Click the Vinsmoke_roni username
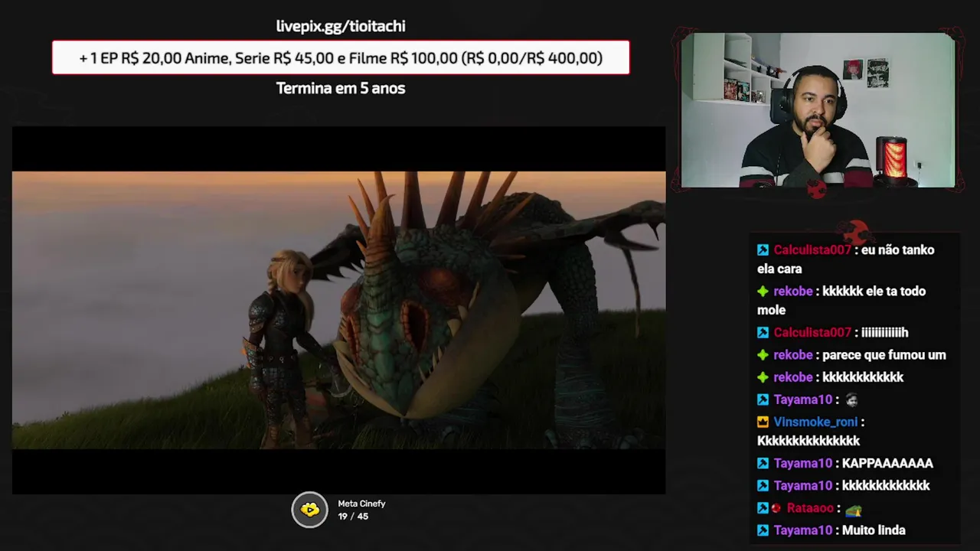 click(815, 422)
